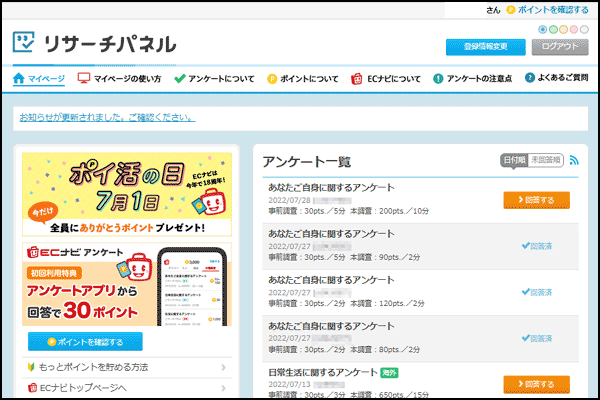
Task: Select the yellow color theme circle
Action: tap(564, 29)
